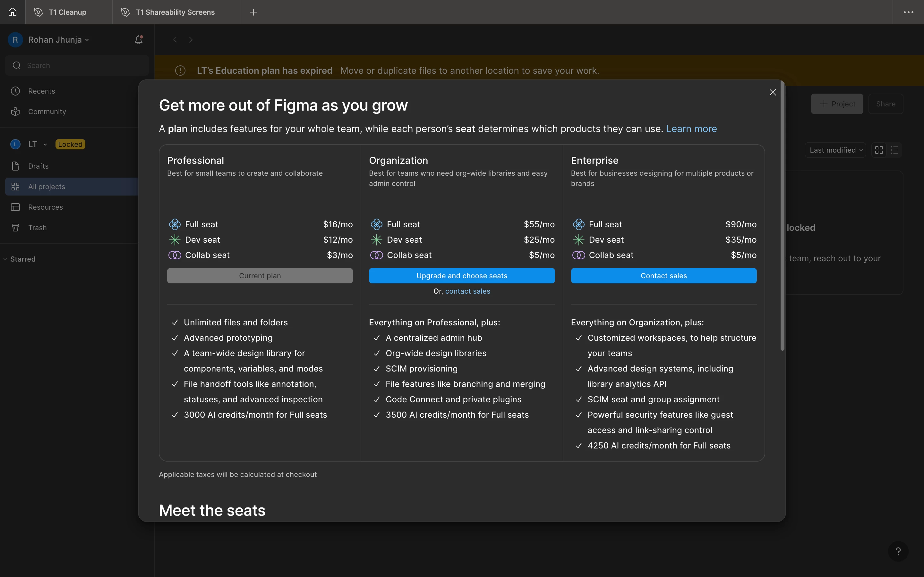
Task: Click the Trash bin icon
Action: pyautogui.click(x=15, y=228)
